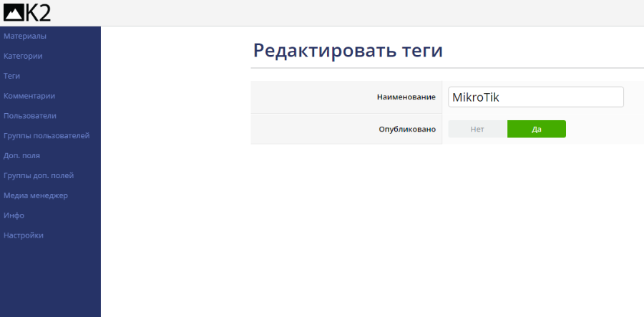Navigate to Пользователи
Viewport: 644px width, 317px height.
(x=30, y=116)
